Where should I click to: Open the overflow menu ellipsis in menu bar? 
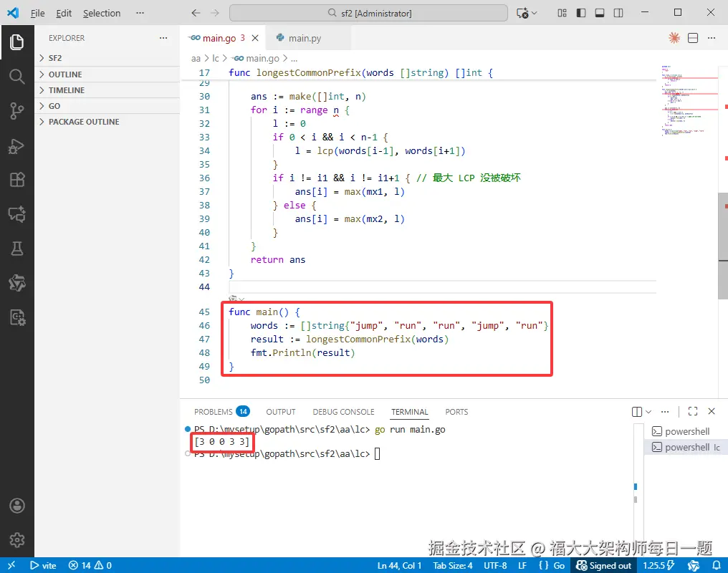(140, 13)
